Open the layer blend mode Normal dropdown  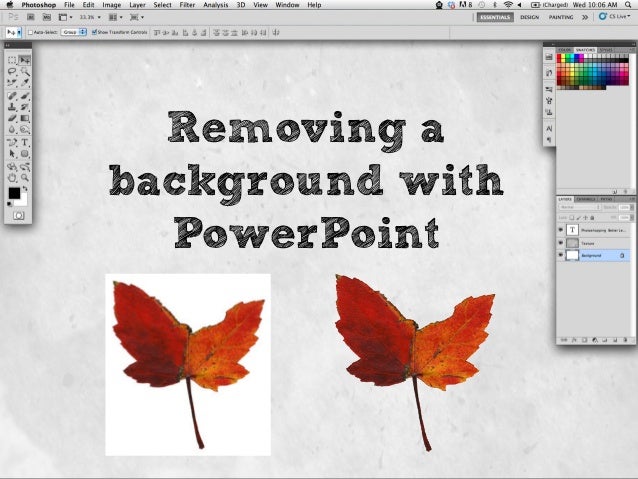pos(580,207)
